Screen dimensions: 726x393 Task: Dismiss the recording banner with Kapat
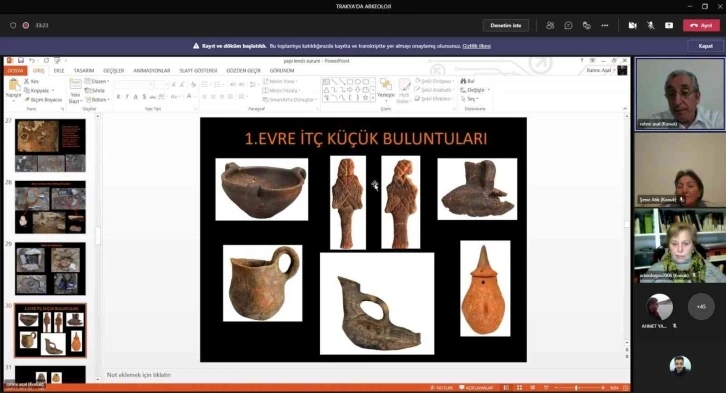[705, 46]
